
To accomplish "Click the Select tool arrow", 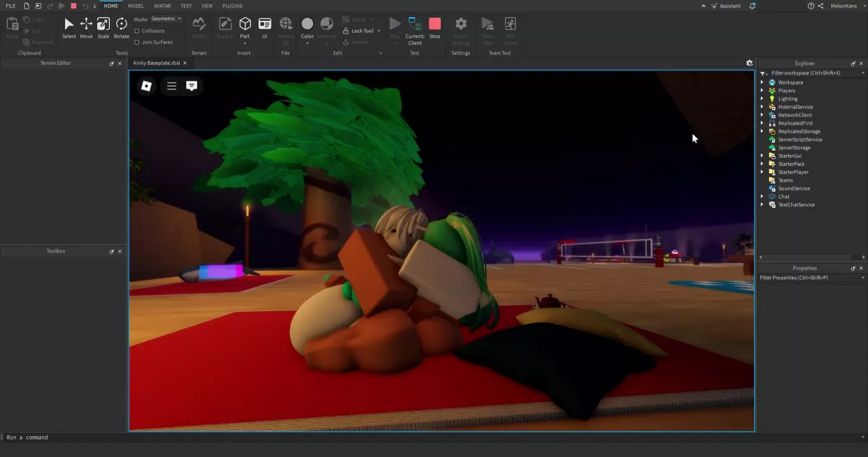I will tap(69, 27).
